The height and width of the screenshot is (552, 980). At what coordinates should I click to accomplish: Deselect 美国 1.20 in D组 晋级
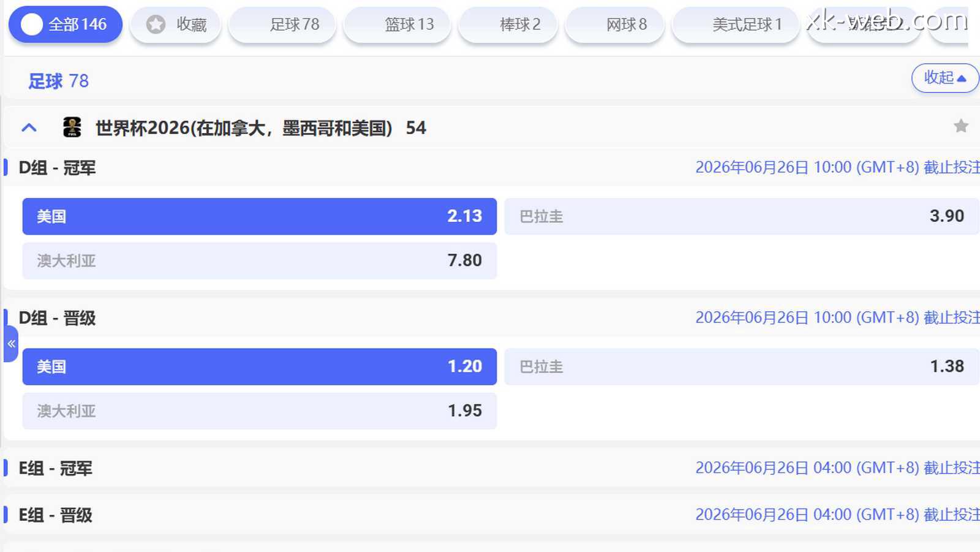click(x=259, y=367)
